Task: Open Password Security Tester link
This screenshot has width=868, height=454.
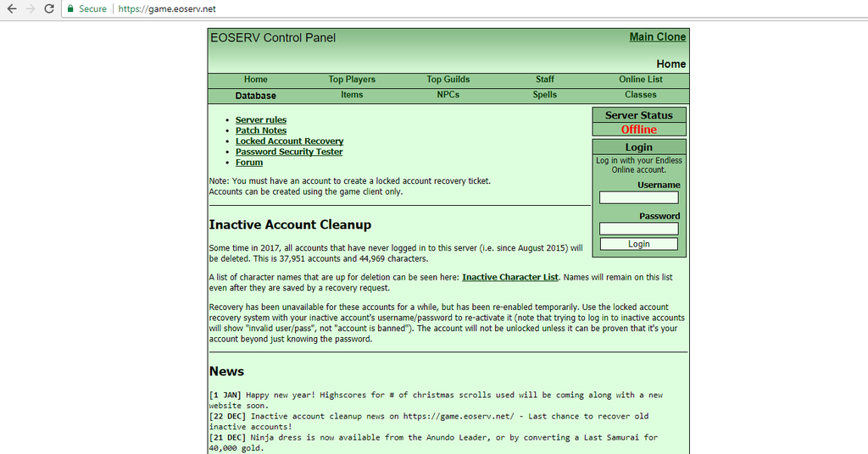Action: [x=289, y=152]
